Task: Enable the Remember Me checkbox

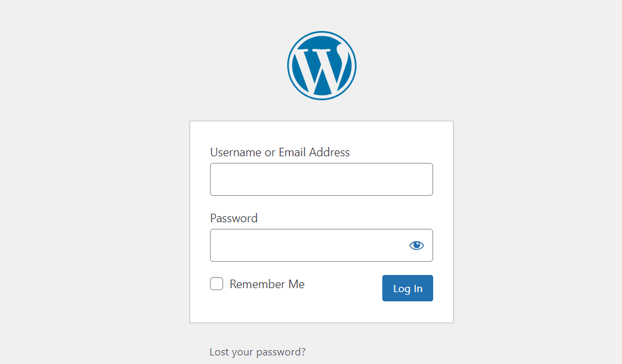Action: [x=217, y=284]
